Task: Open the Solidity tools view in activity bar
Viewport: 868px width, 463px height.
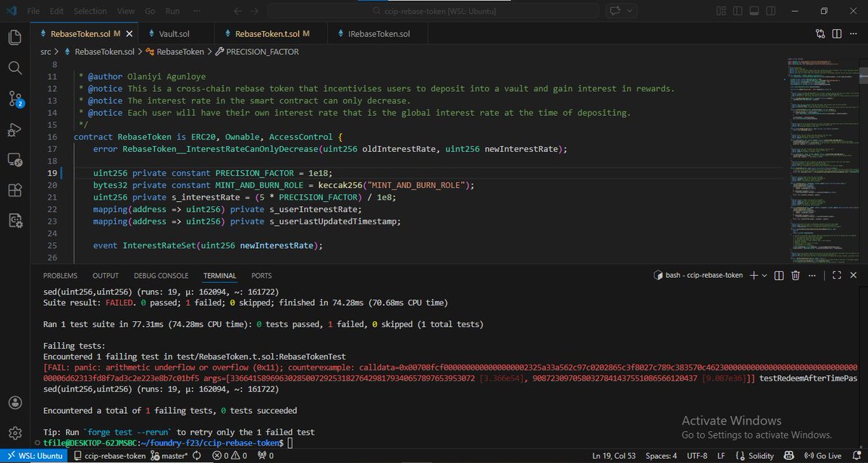Action: [x=15, y=221]
